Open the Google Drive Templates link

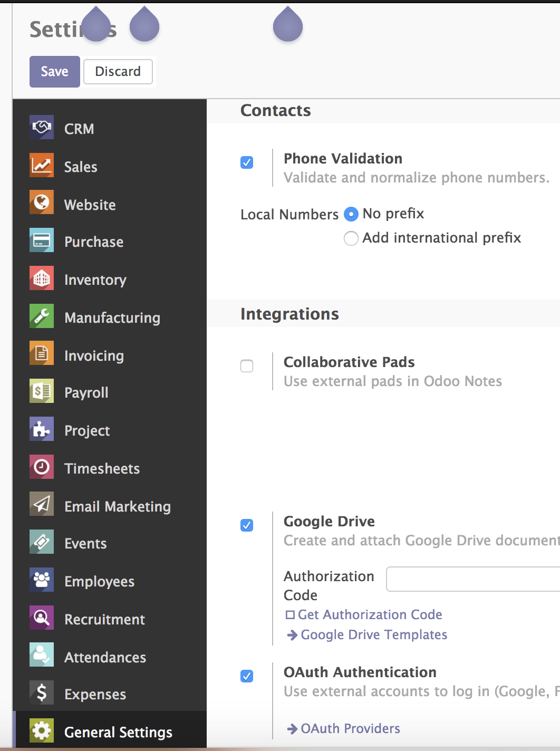pyautogui.click(x=374, y=635)
